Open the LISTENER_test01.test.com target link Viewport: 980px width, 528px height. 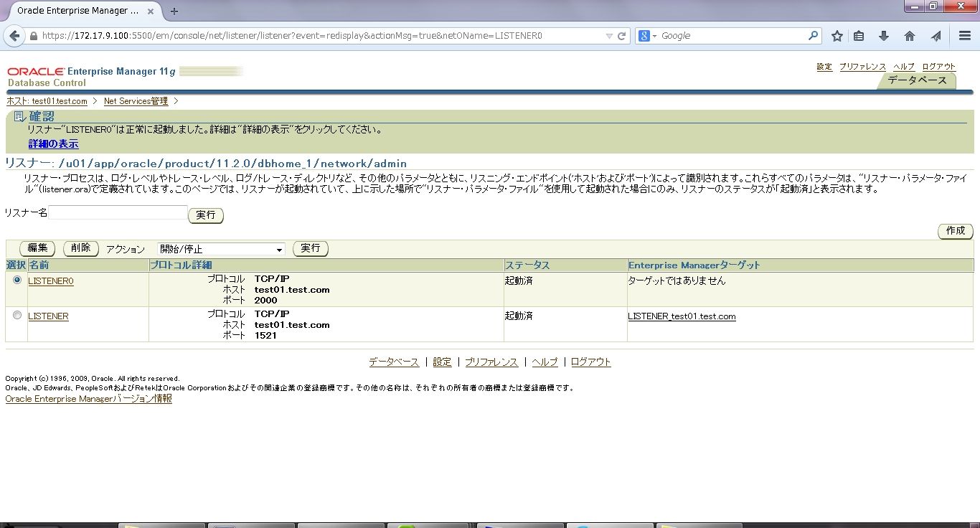pos(682,316)
